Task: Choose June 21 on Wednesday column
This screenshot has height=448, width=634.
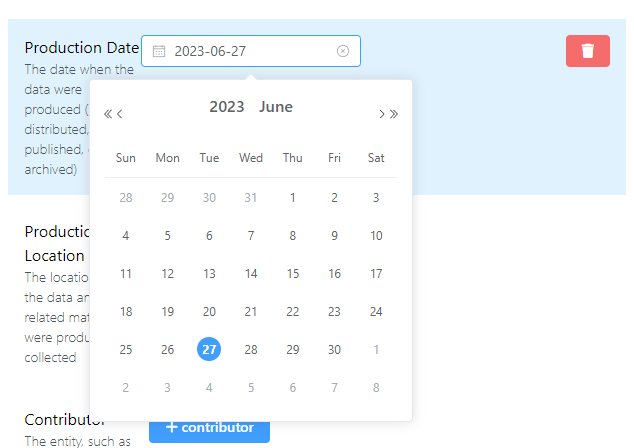Action: tap(251, 312)
